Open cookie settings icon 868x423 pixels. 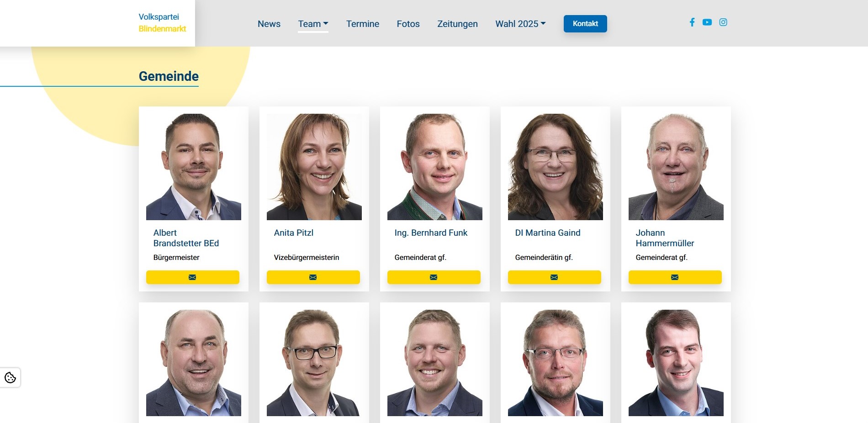point(10,378)
